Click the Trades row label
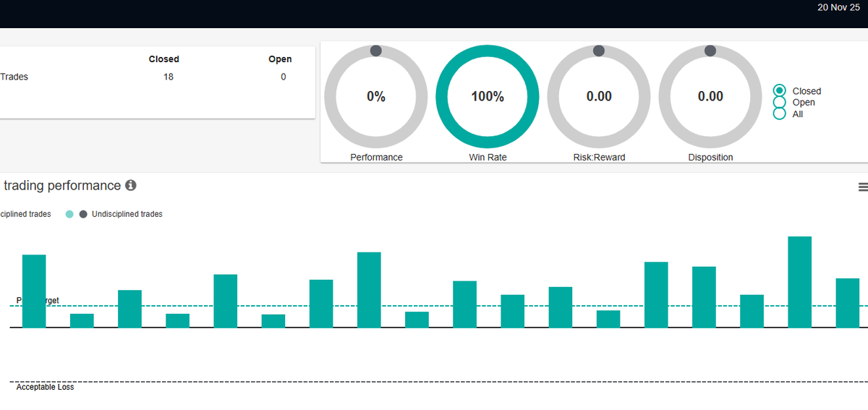 tap(14, 77)
